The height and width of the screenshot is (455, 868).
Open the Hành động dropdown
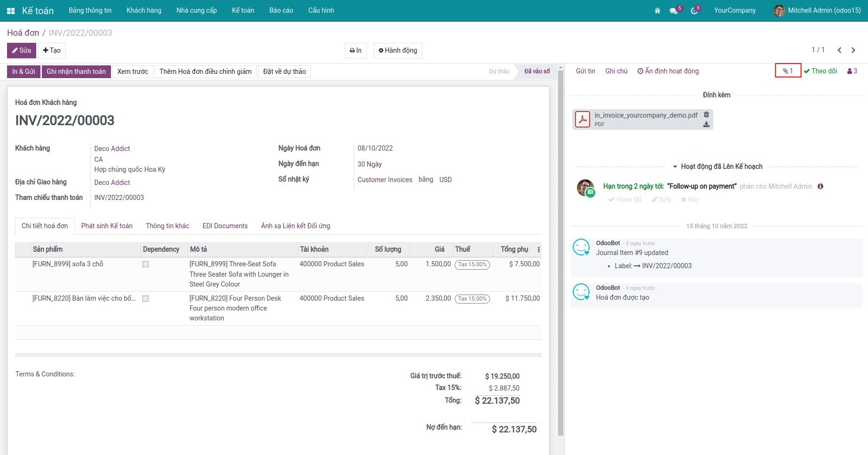point(398,50)
